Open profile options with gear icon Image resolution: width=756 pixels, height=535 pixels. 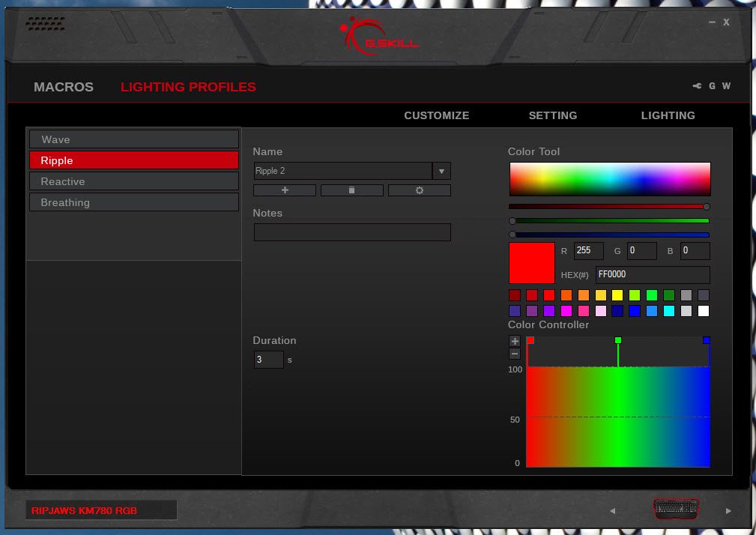(x=420, y=190)
